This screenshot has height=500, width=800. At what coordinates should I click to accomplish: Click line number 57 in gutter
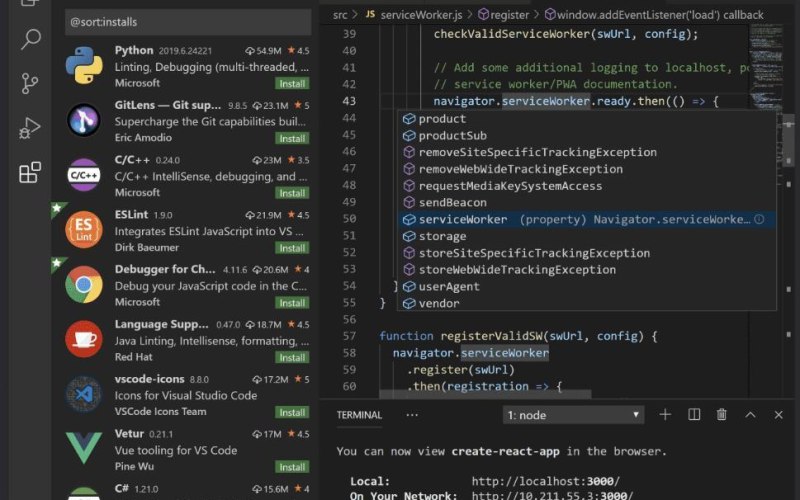pyautogui.click(x=349, y=336)
